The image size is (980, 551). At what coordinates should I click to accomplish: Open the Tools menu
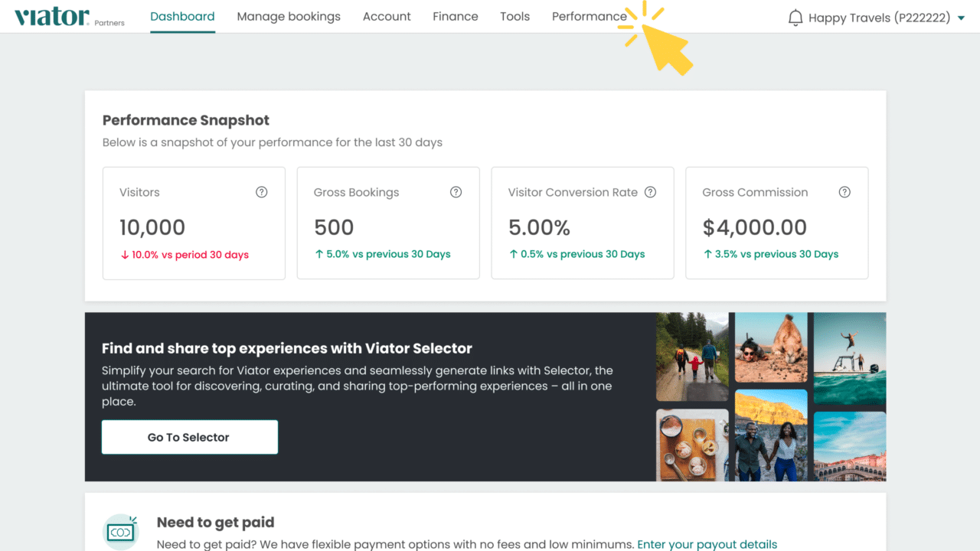514,16
